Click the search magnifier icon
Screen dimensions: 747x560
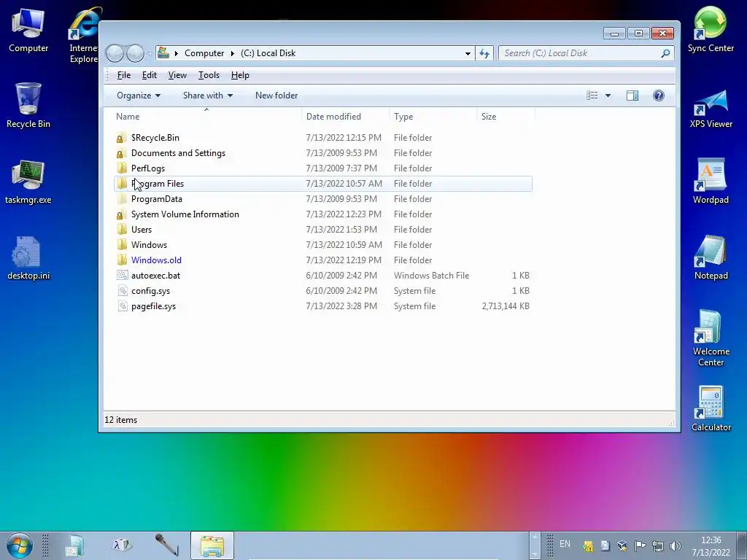665,53
